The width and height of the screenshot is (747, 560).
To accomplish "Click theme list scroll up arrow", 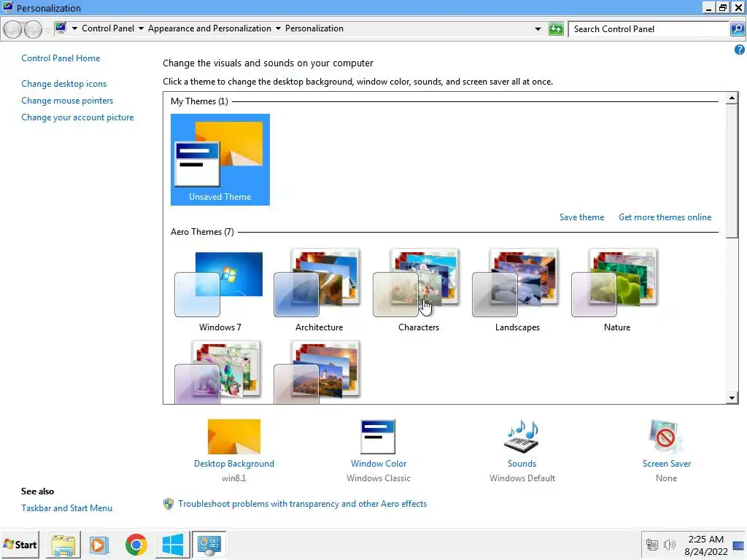I will pos(732,98).
